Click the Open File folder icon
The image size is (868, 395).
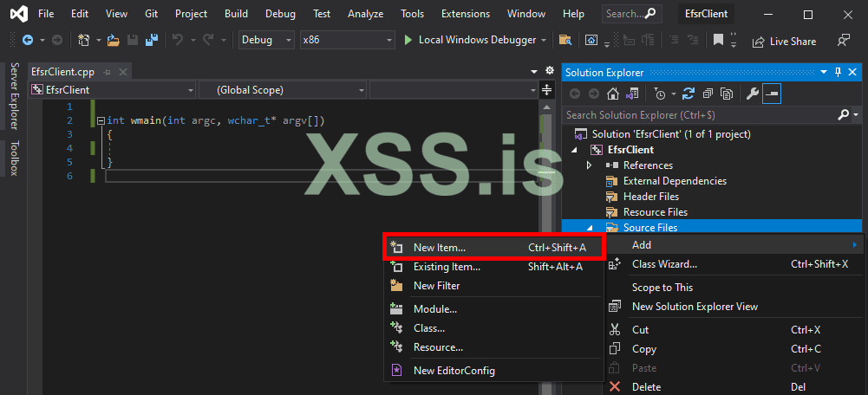(x=114, y=40)
